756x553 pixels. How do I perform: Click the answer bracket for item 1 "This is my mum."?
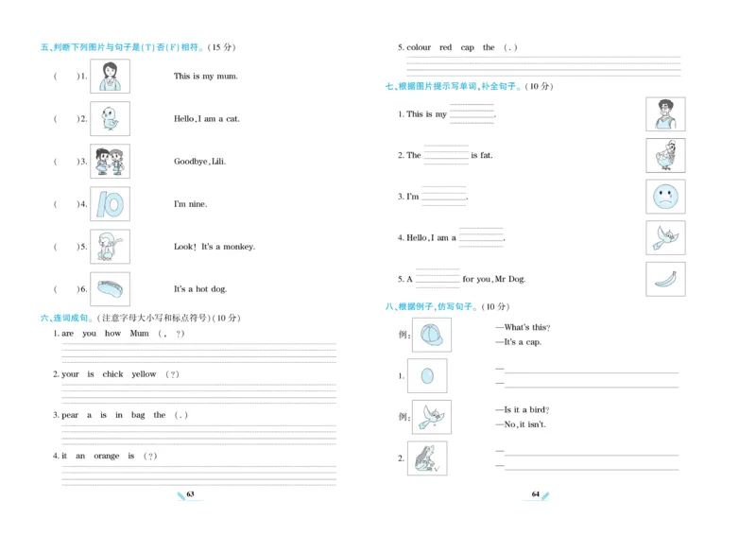(66, 77)
